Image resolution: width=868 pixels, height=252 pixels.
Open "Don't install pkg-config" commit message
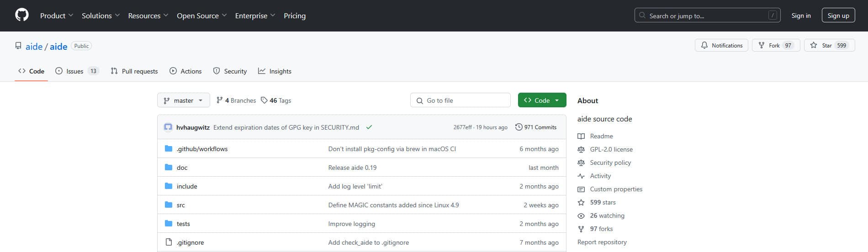(x=392, y=149)
